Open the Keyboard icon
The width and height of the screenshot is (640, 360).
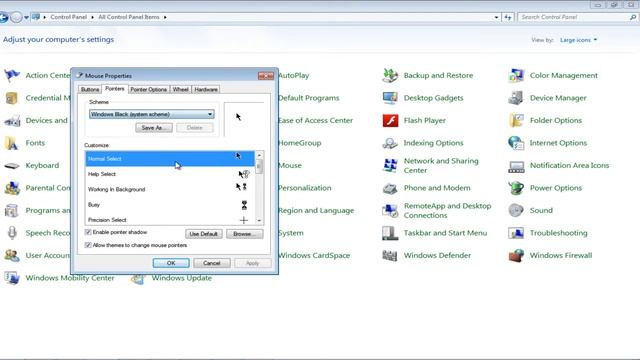click(12, 165)
